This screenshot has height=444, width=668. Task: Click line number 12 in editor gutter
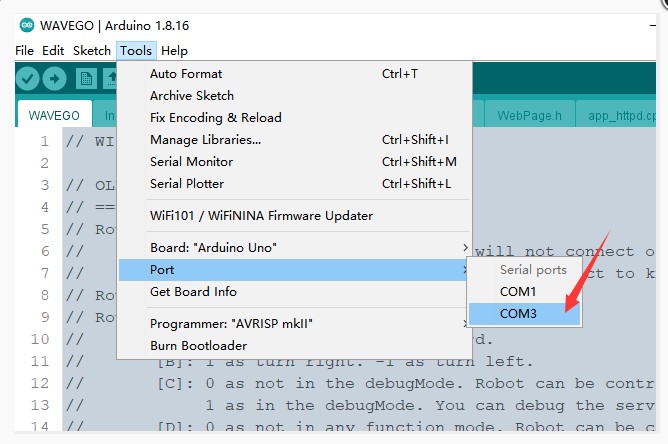click(x=40, y=383)
